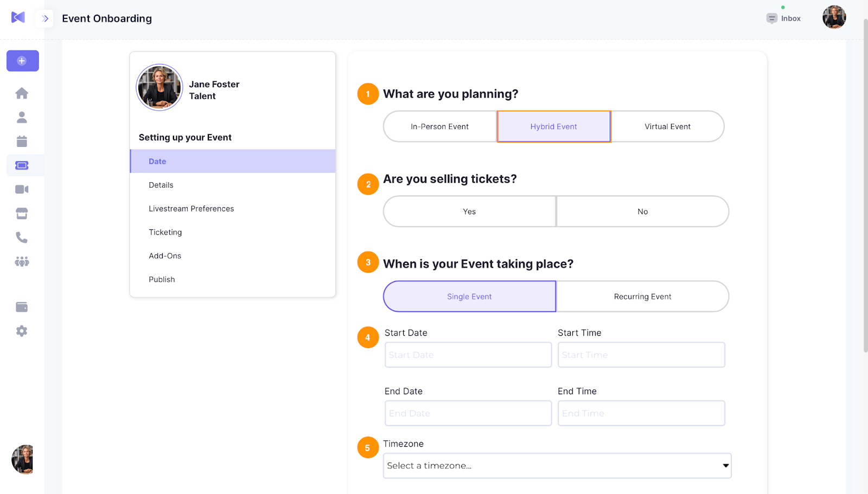Open the group people sidebar icon

click(x=22, y=262)
